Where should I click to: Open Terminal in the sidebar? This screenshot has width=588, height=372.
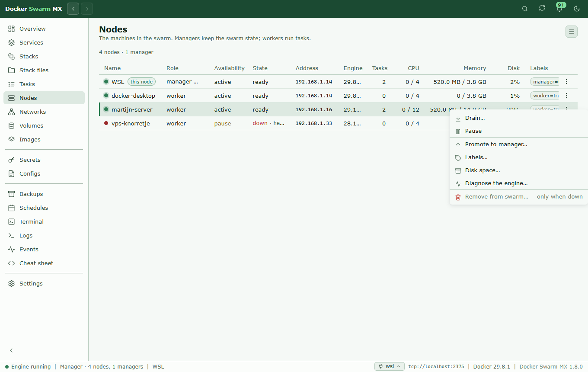(44, 221)
